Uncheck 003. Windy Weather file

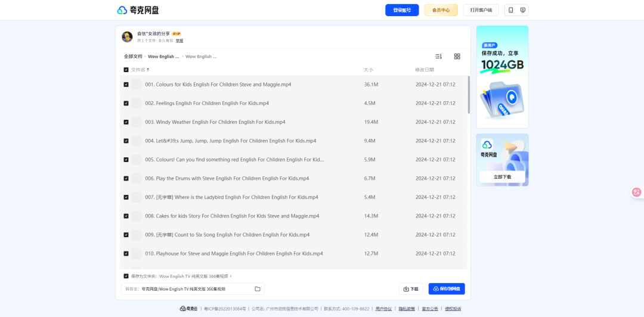click(x=126, y=122)
